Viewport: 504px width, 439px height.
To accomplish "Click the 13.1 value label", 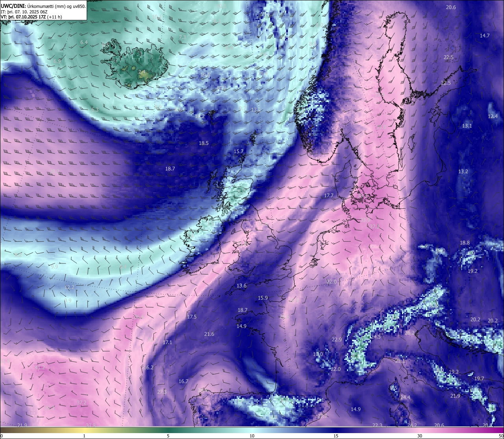I will [x=467, y=126].
